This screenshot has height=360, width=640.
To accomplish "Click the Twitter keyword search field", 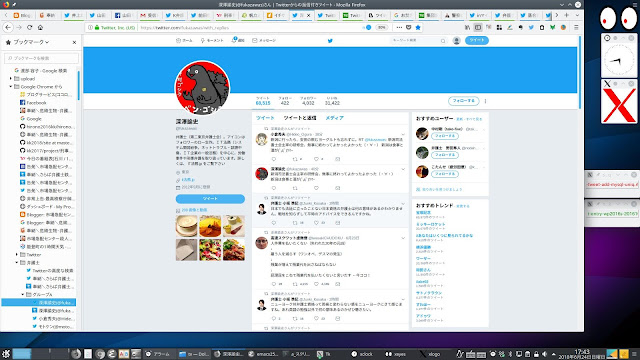I will [418, 40].
